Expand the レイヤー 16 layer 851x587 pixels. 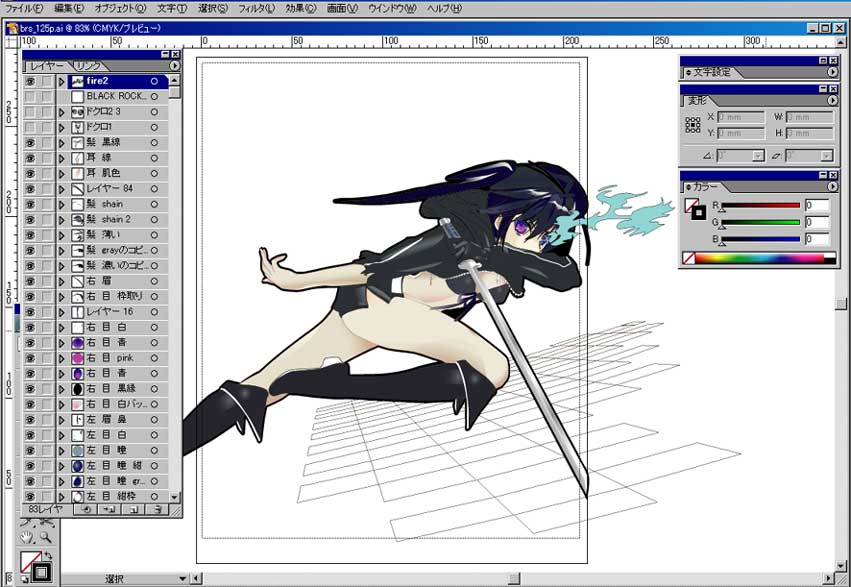[61, 312]
